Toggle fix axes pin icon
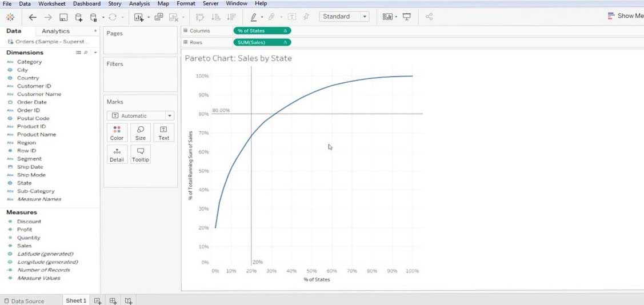 pyautogui.click(x=306, y=17)
